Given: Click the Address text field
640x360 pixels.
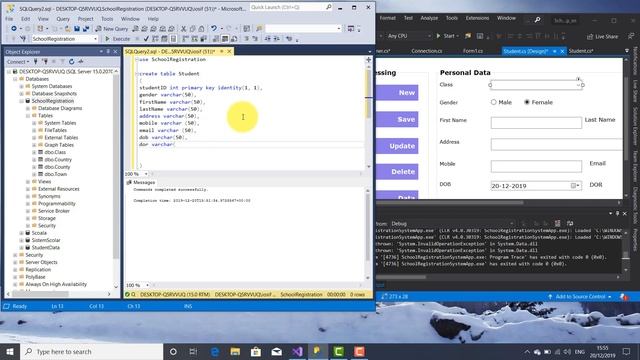Looking at the screenshot, I should (557, 144).
